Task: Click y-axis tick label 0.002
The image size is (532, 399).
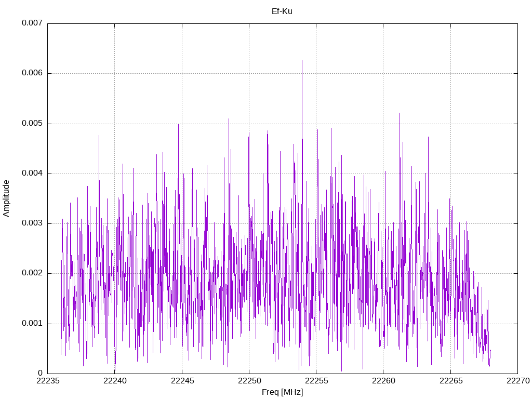Action: point(32,273)
